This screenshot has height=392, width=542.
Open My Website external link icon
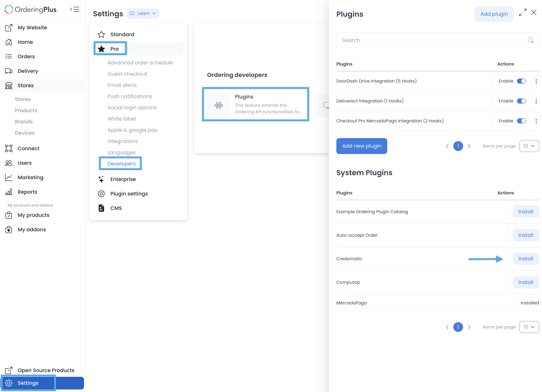[9, 28]
